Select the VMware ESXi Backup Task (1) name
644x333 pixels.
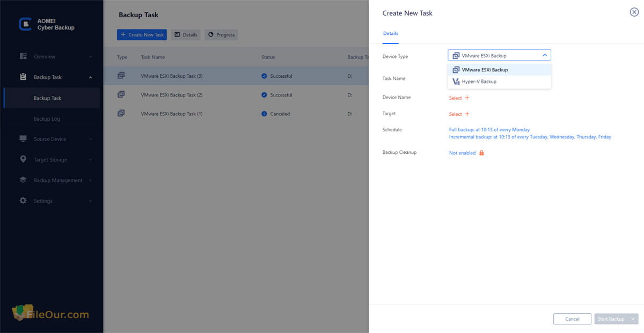coord(172,114)
